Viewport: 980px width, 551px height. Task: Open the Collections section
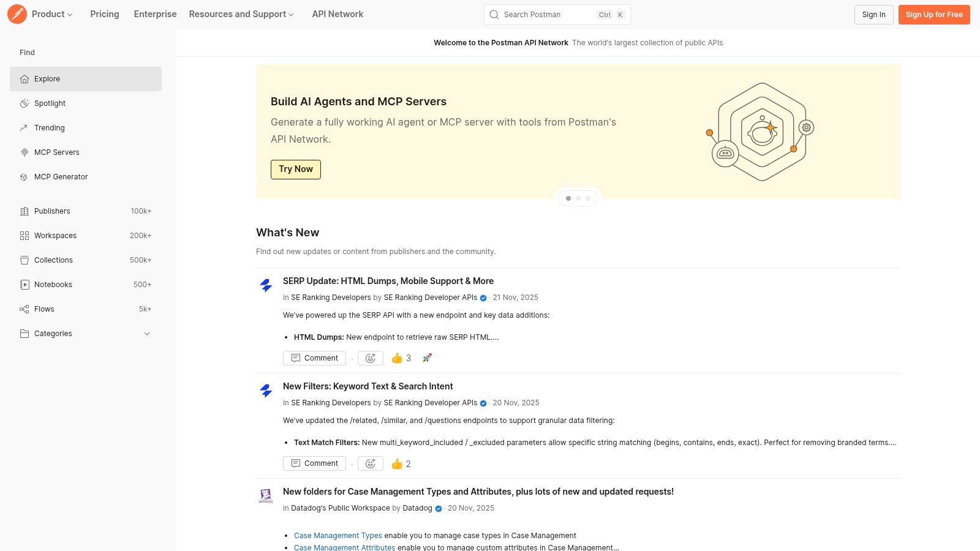point(53,260)
